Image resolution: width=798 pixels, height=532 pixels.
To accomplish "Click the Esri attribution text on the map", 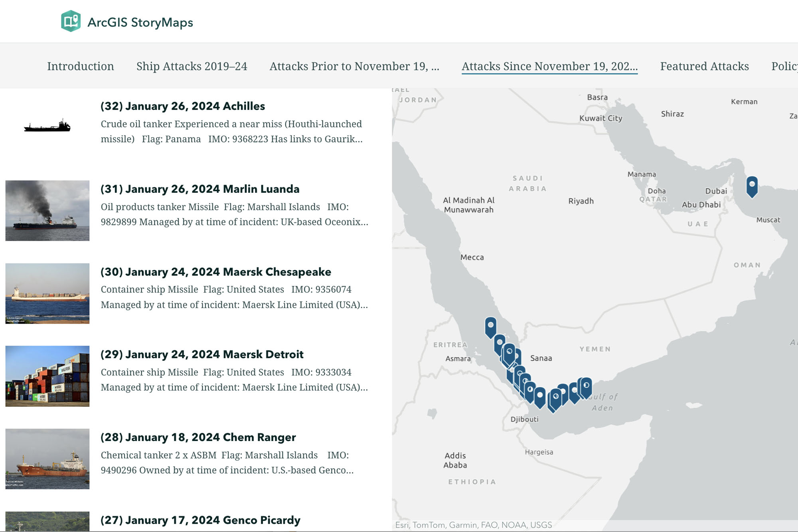I will pyautogui.click(x=472, y=524).
